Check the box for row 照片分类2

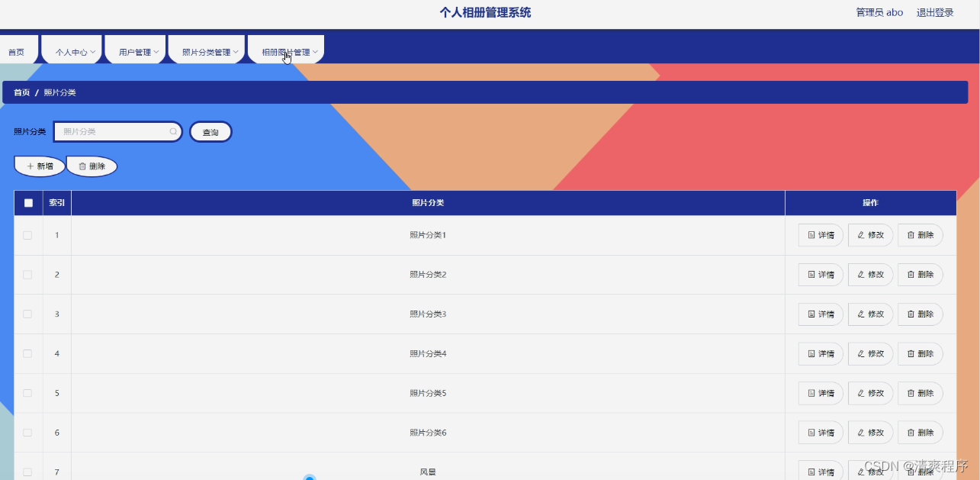tap(27, 275)
